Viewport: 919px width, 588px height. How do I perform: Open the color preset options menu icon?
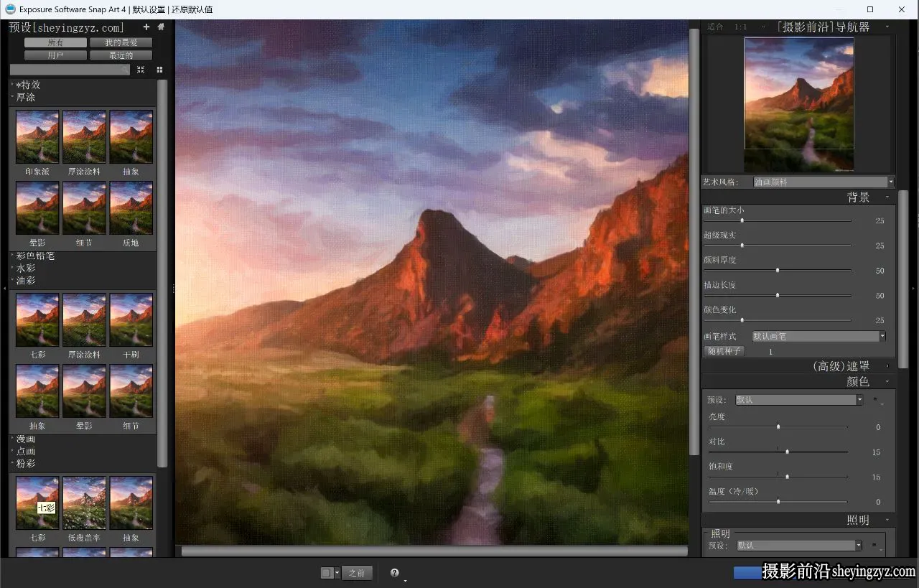[x=877, y=401]
